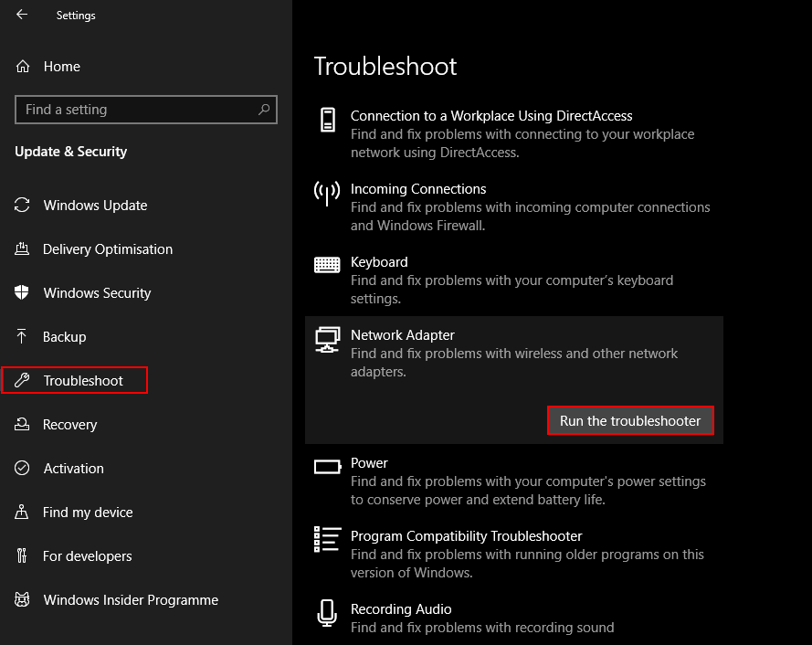
Task: Click the Keyboard icon
Action: (x=327, y=265)
